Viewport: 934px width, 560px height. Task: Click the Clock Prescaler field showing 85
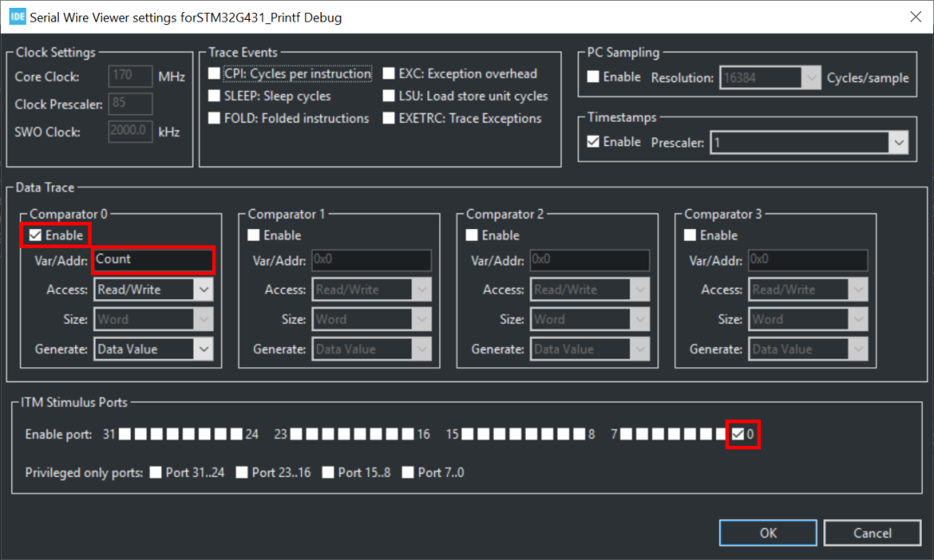tap(131, 104)
